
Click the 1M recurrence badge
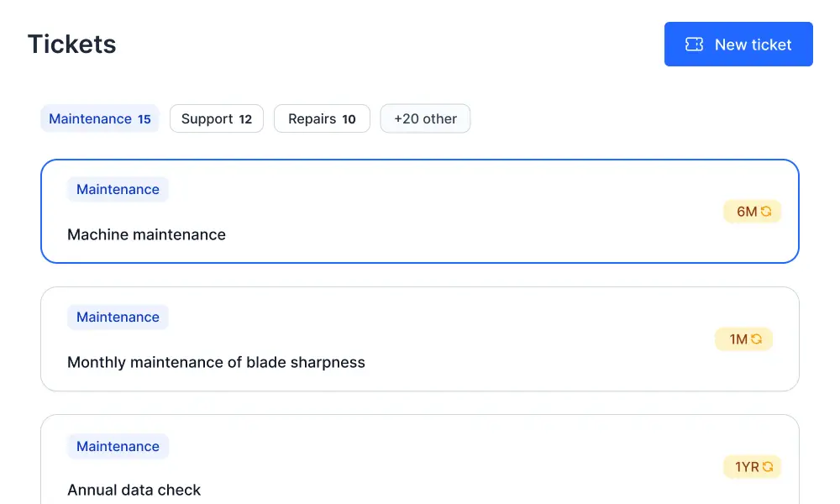click(743, 339)
